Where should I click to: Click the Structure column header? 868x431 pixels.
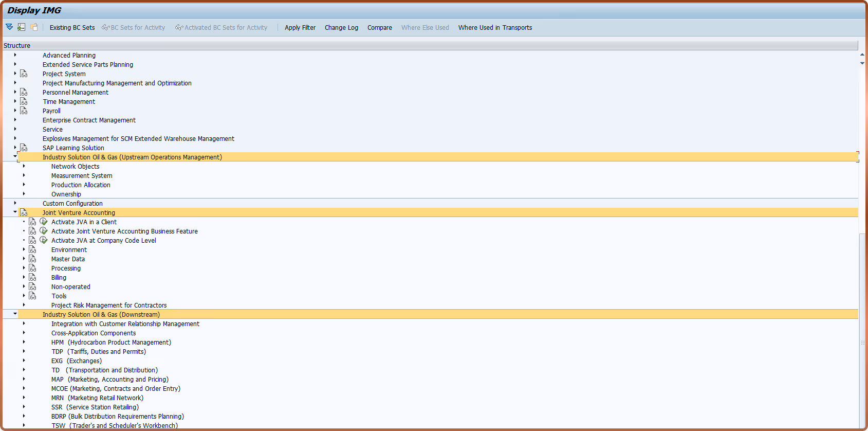[x=431, y=46]
